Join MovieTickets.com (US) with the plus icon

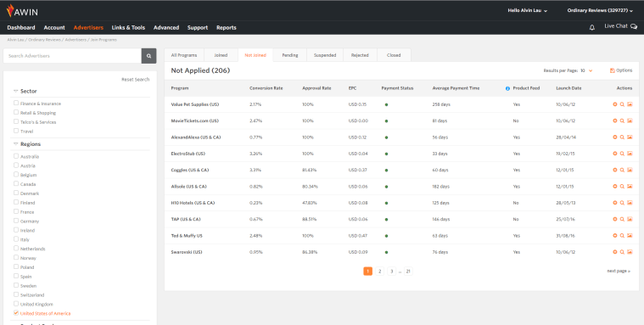615,120
